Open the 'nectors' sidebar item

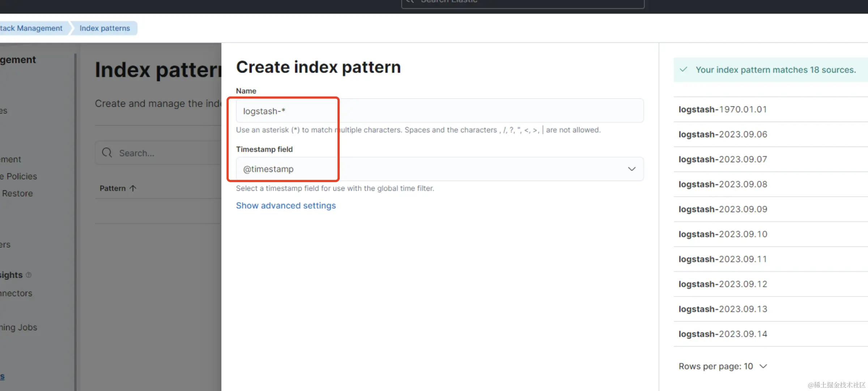click(x=16, y=293)
